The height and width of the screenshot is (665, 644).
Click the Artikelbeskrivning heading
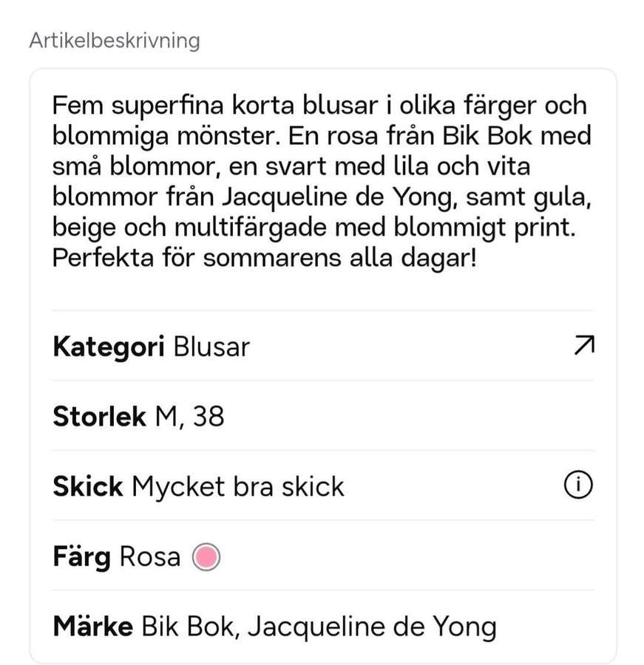click(x=115, y=40)
